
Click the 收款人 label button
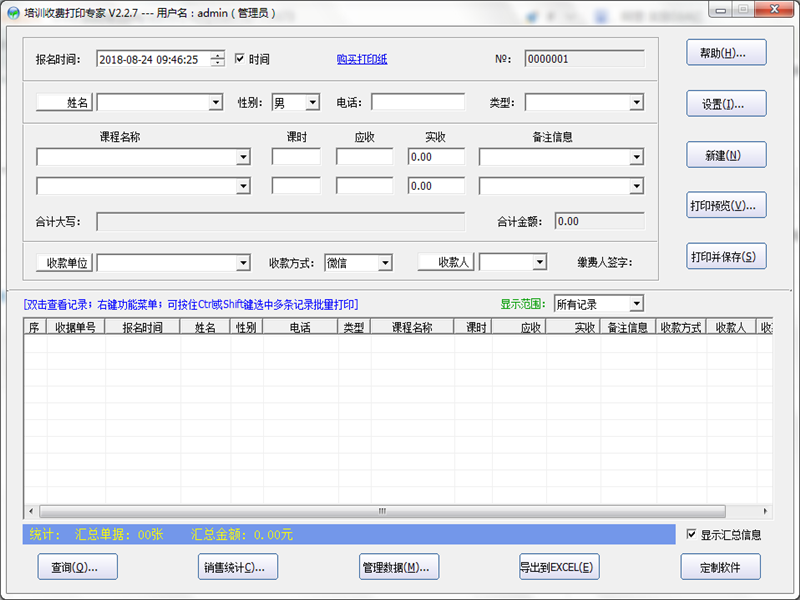[446, 262]
